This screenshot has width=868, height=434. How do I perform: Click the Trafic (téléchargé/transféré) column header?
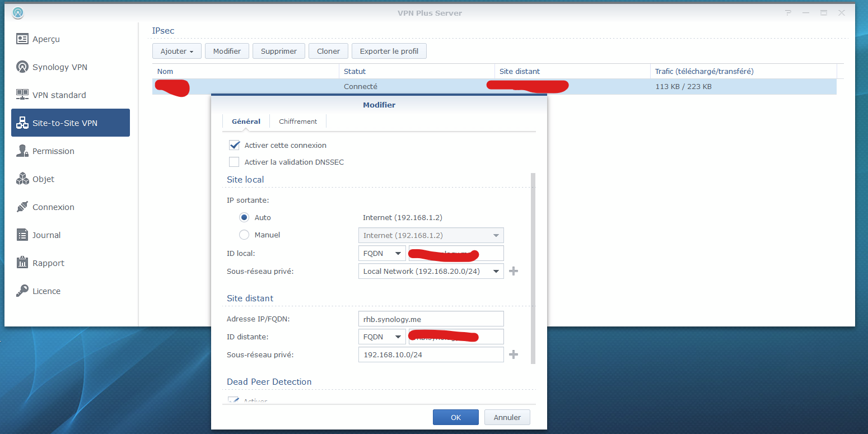coord(744,71)
